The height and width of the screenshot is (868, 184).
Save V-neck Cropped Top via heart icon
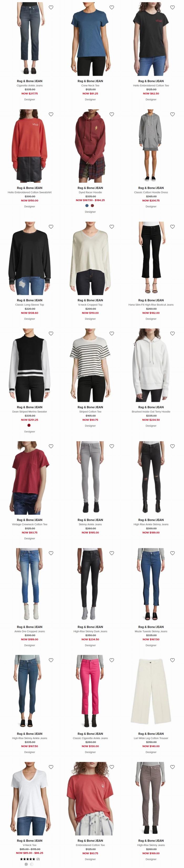click(x=112, y=227)
